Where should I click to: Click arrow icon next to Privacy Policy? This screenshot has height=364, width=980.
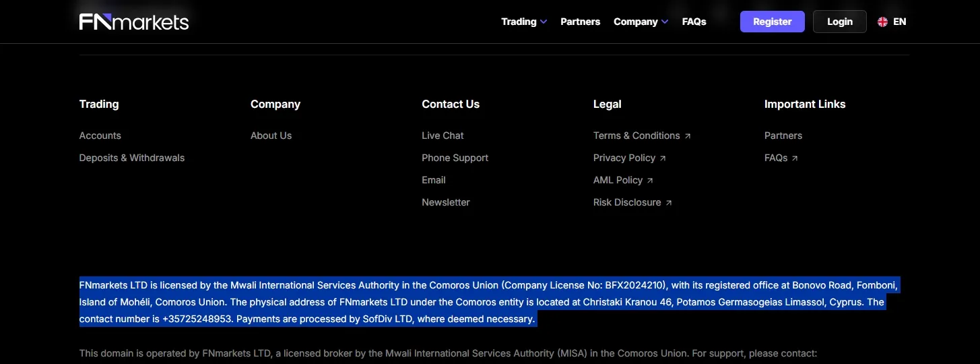coord(663,158)
